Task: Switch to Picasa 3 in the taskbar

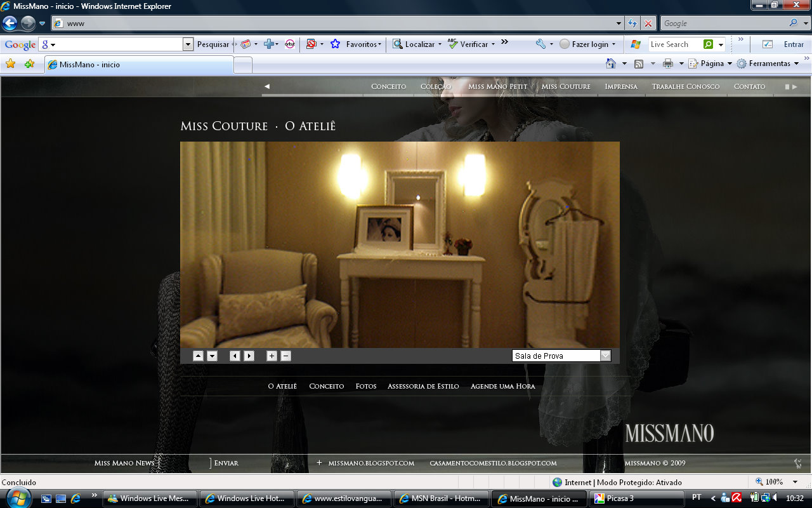Action: [636, 498]
